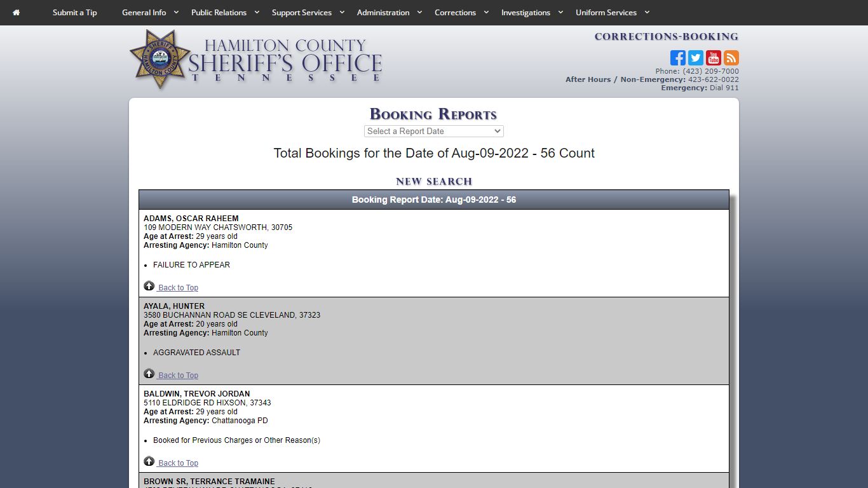Open the Uniform Services menu
This screenshot has width=868, height=488.
[606, 13]
